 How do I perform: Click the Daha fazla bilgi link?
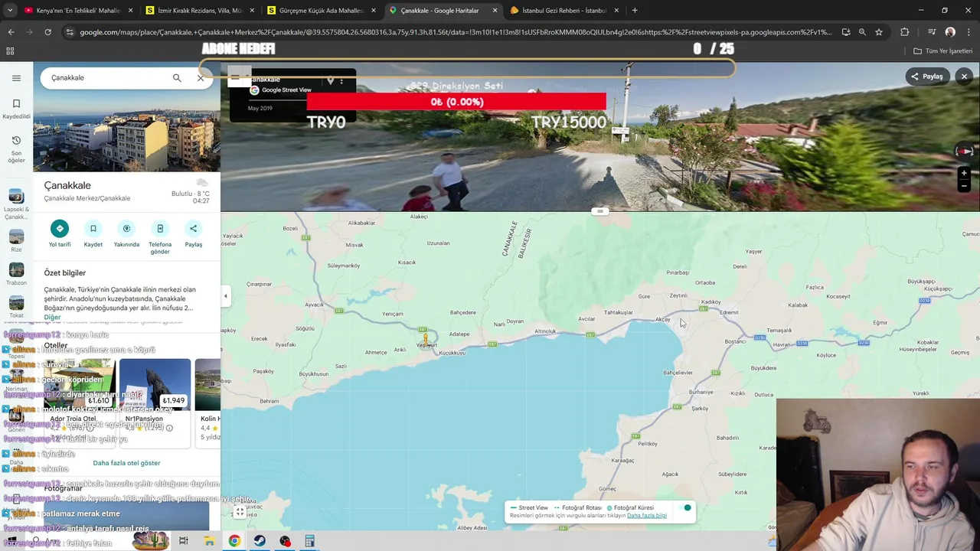pyautogui.click(x=647, y=516)
